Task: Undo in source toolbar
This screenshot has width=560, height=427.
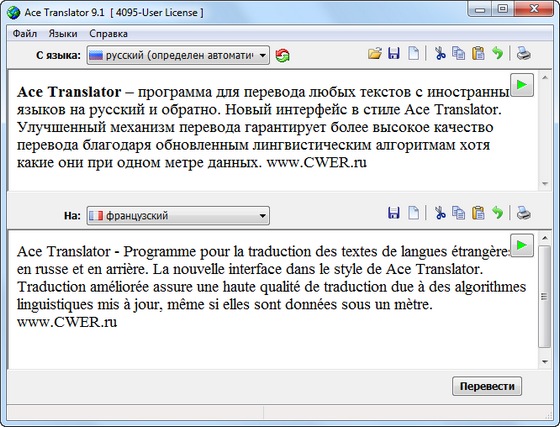Action: [498, 54]
